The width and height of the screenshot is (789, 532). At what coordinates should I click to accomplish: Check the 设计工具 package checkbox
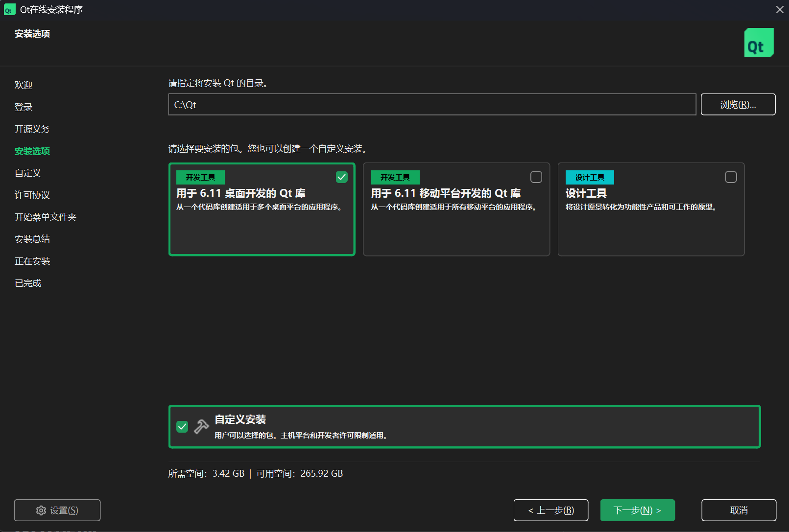point(731,177)
